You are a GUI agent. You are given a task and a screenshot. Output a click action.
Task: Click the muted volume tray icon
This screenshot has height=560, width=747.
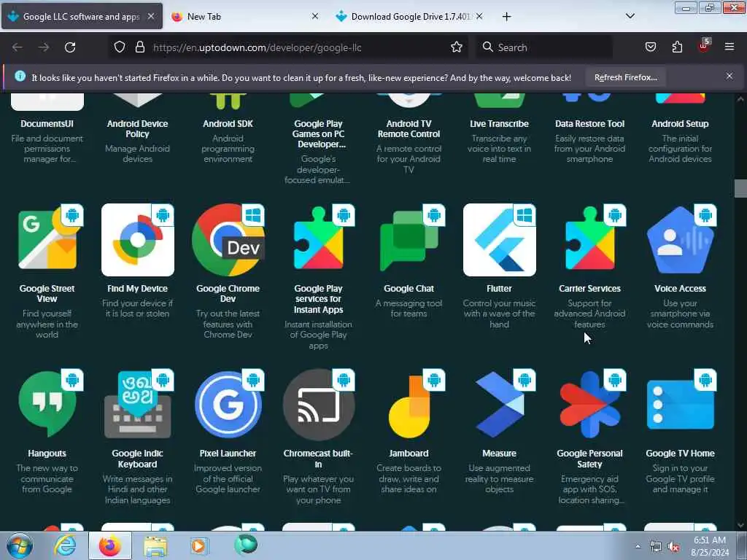click(673, 547)
